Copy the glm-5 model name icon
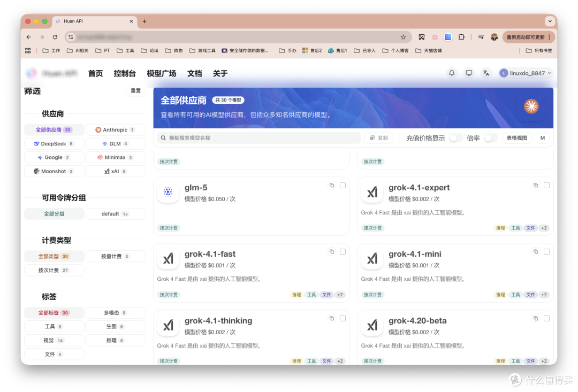578x392 pixels. click(332, 186)
